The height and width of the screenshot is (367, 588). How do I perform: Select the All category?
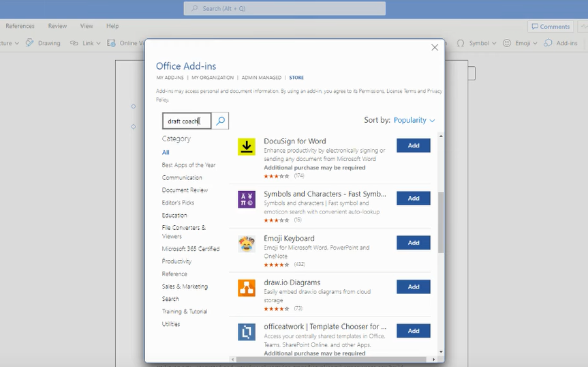pyautogui.click(x=166, y=152)
